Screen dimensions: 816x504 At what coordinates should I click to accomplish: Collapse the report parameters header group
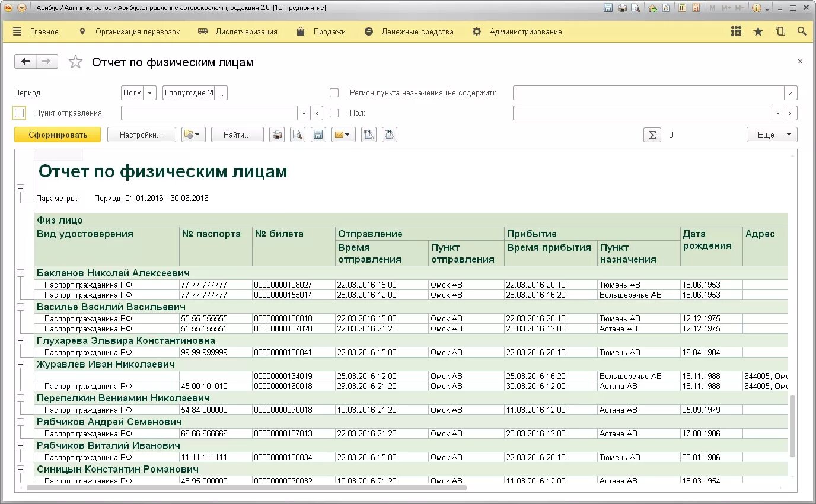[21, 188]
